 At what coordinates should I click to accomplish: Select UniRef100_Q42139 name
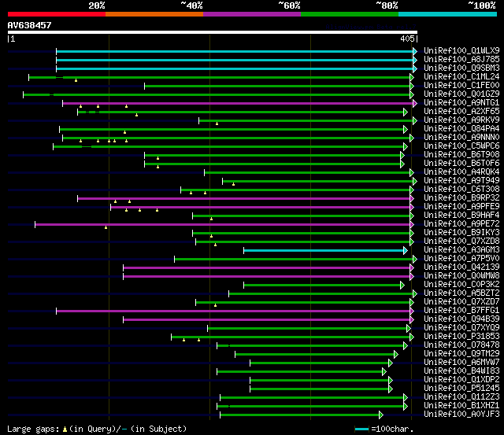[x=461, y=267]
